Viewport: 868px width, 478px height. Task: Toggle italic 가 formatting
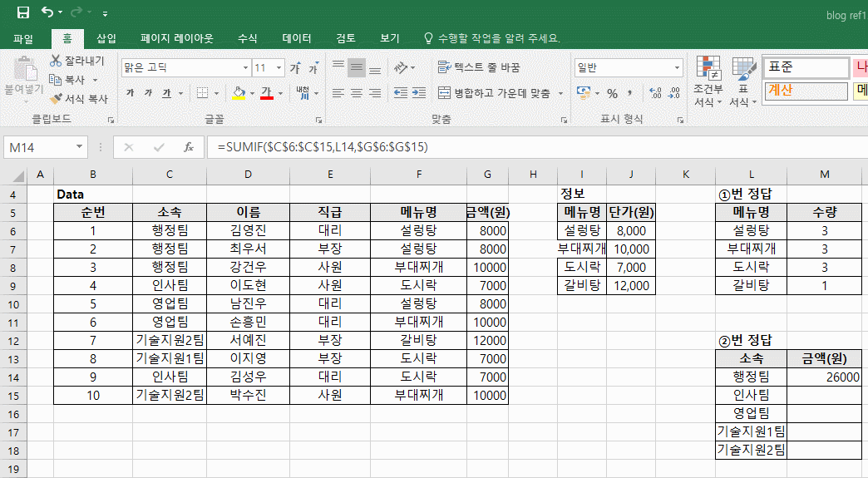148,93
